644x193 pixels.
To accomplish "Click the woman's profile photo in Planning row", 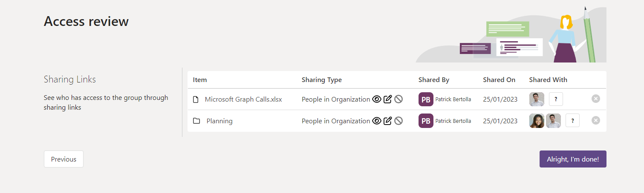I will 537,121.
